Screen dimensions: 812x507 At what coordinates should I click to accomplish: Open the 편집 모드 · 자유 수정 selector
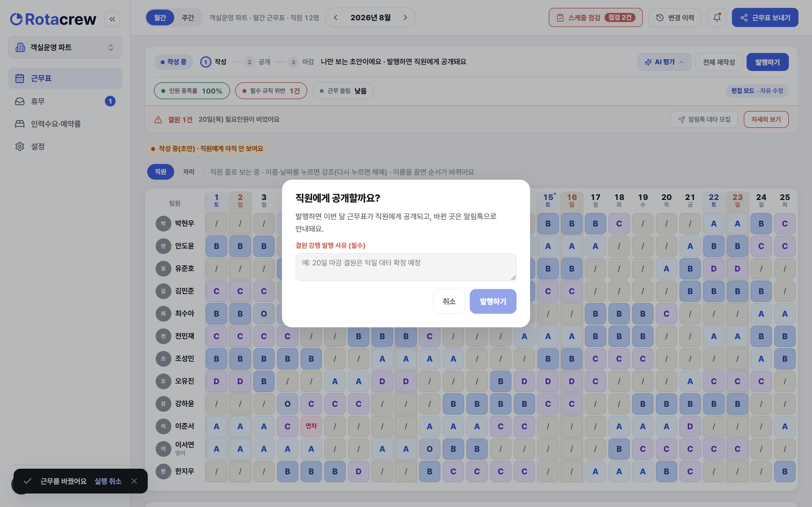click(x=757, y=91)
